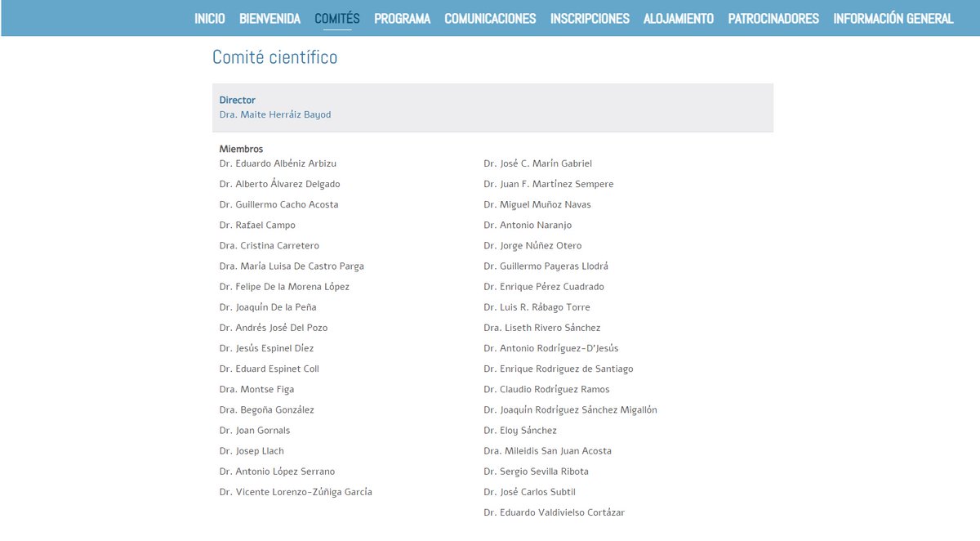Screen dimensions: 980x541
Task: Select Dr. Eduardo Albéniz Arbizu
Action: [278, 163]
